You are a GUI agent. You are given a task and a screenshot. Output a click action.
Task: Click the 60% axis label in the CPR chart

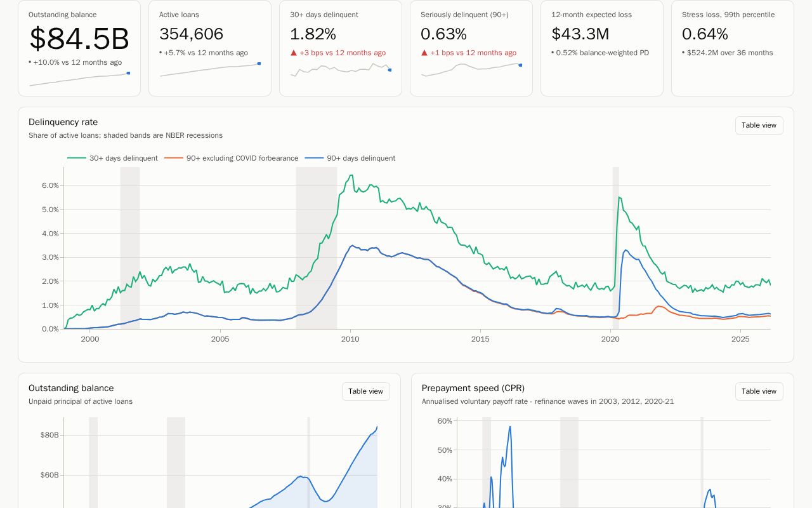(x=445, y=421)
